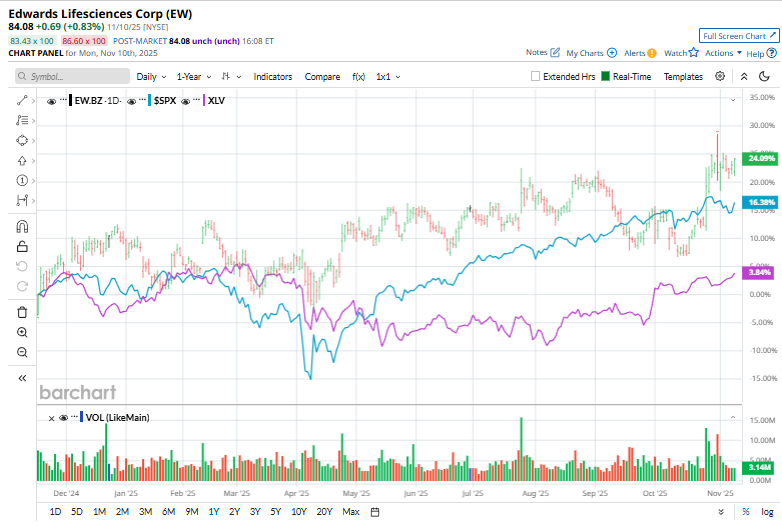
Task: Collapse the drawing tools sidebar
Action: point(22,378)
